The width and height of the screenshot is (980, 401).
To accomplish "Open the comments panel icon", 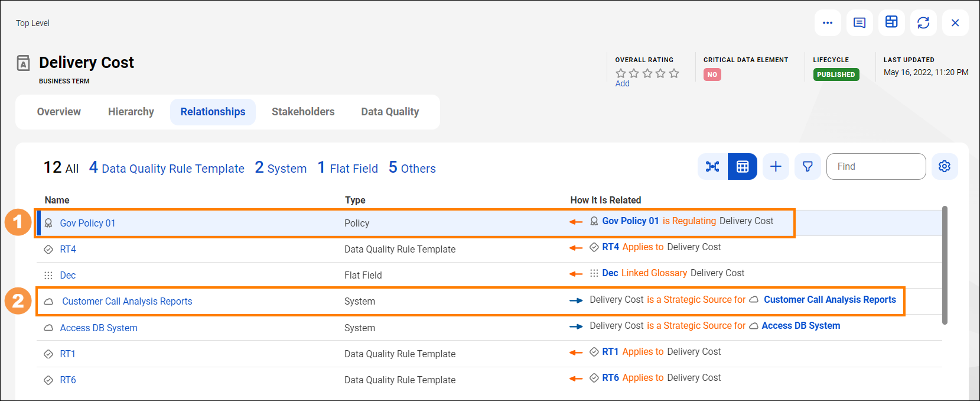I will click(x=859, y=23).
